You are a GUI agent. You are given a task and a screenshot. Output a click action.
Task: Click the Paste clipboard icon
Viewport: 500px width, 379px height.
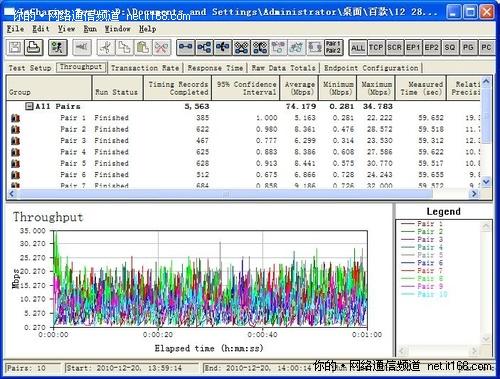pyautogui.click(x=143, y=48)
